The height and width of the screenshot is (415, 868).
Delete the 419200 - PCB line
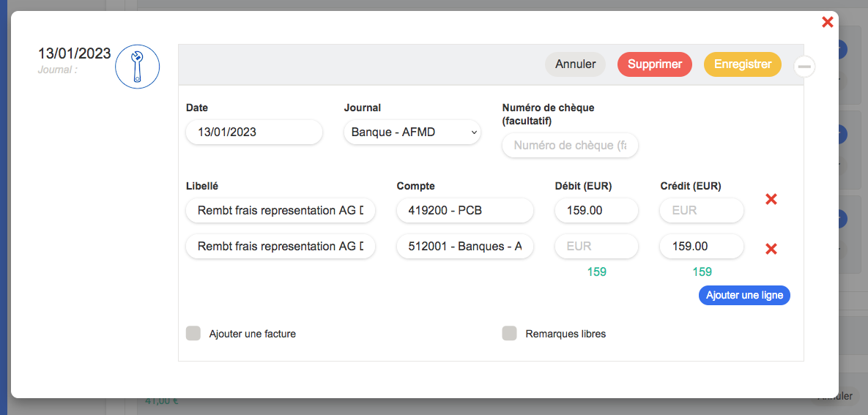coord(771,199)
